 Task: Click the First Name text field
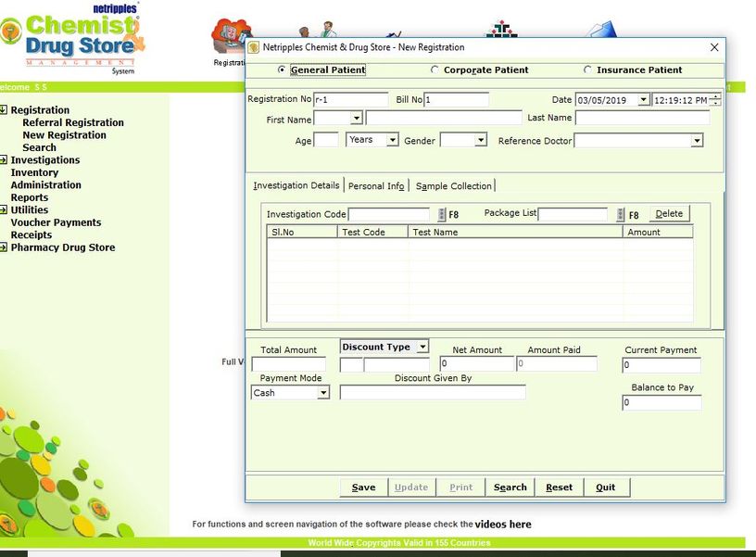[444, 118]
